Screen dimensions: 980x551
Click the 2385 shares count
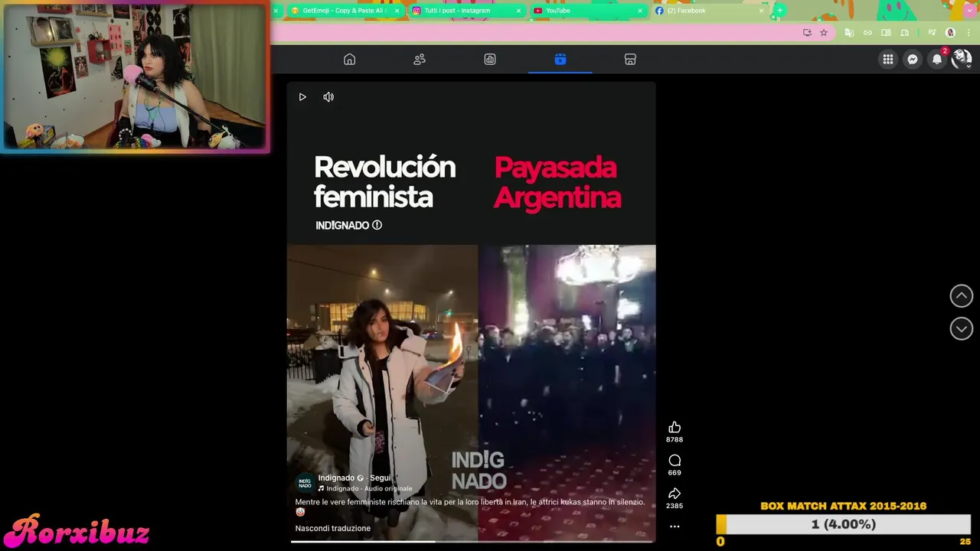click(675, 506)
